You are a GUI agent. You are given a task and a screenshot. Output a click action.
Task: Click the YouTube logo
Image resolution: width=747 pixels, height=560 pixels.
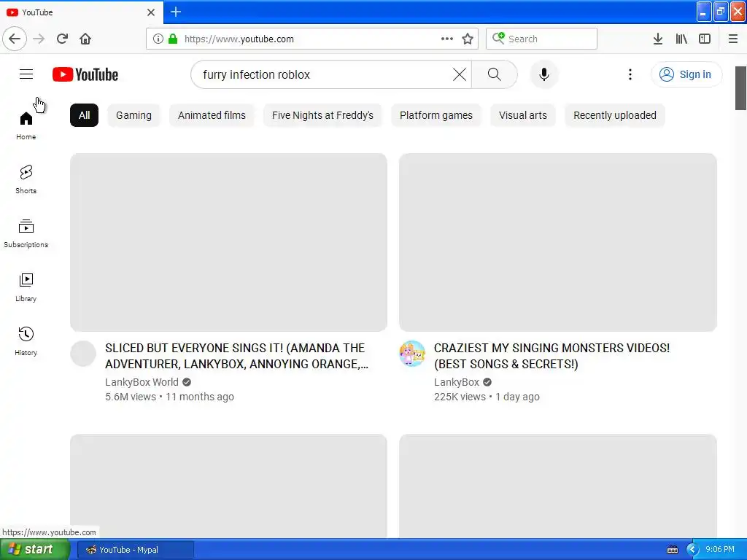click(x=85, y=75)
